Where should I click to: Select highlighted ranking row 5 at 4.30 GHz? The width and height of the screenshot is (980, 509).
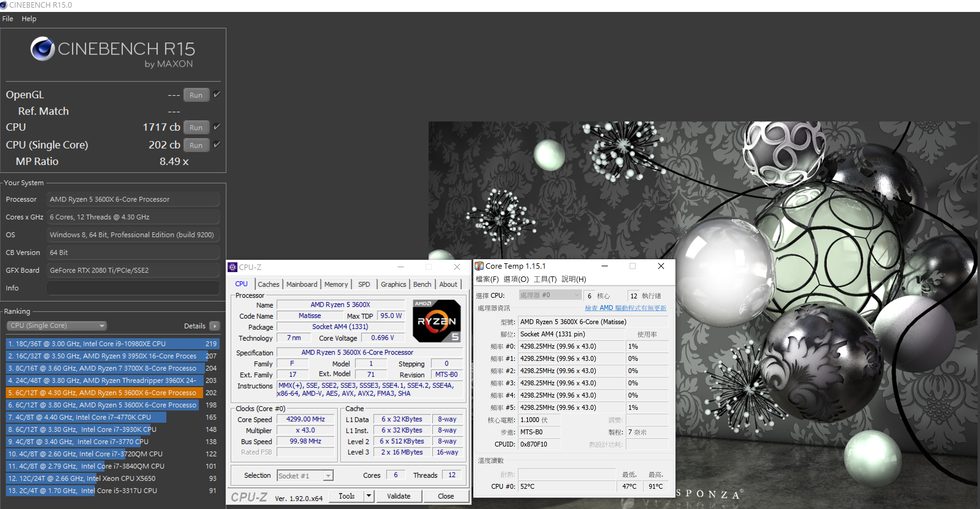(113, 393)
